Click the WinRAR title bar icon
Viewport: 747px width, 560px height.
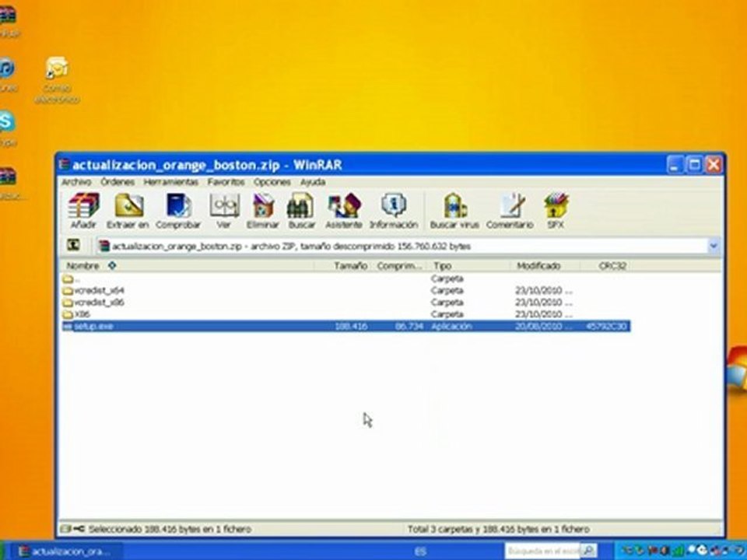click(x=65, y=165)
